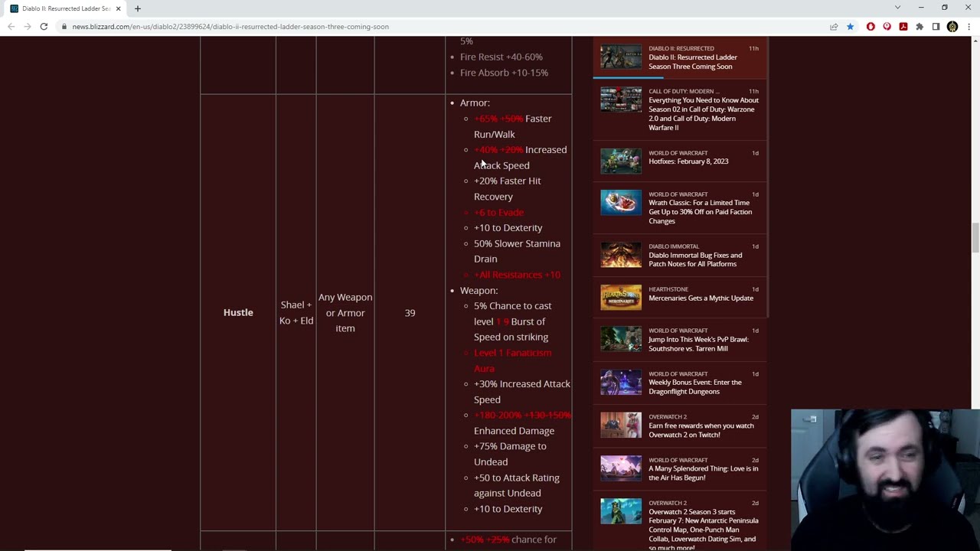Screen dimensions: 980x551
Task: Open the Adobe Acrobat PDF extension
Action: point(903,27)
